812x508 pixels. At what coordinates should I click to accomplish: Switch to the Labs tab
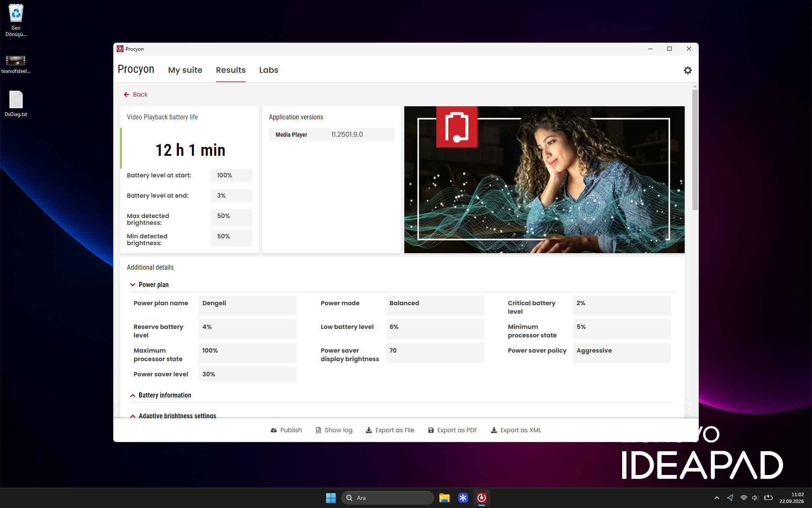(269, 70)
